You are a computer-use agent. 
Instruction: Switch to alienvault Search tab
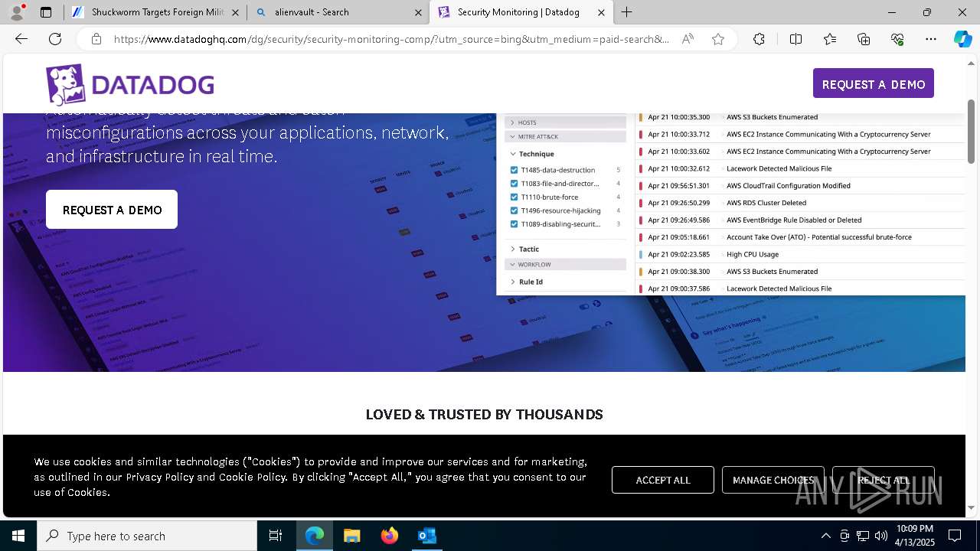click(x=338, y=12)
